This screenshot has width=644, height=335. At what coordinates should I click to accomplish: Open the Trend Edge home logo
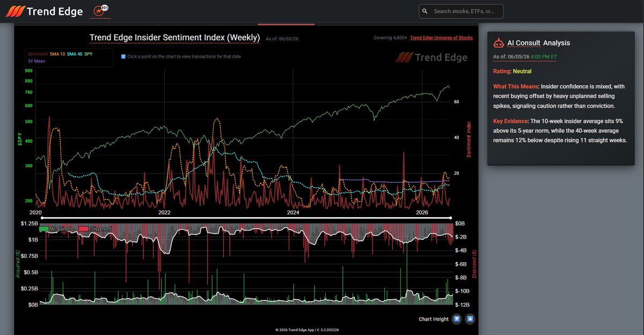click(45, 11)
